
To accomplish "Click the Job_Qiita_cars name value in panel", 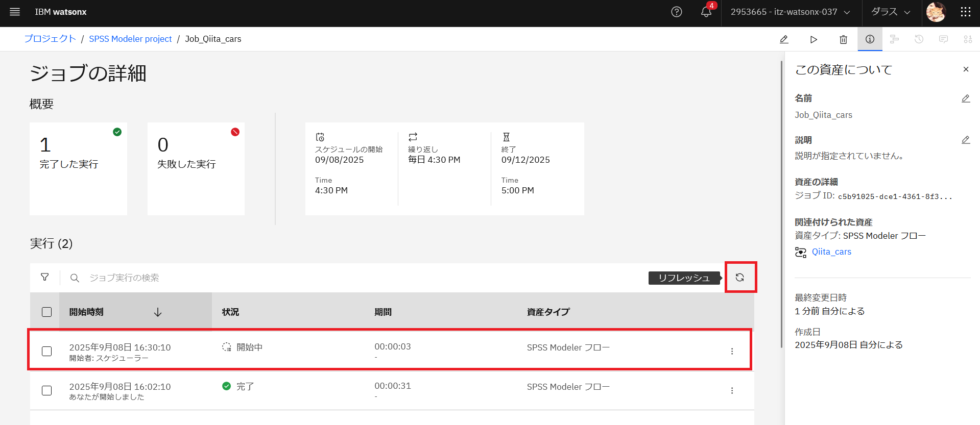I will click(823, 115).
